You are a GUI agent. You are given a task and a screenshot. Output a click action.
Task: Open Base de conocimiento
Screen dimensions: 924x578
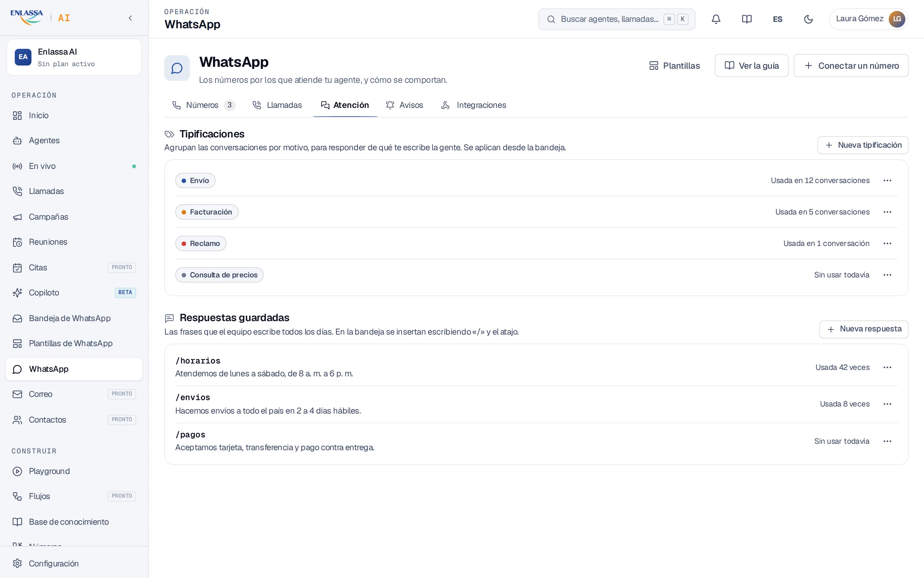[74, 522]
